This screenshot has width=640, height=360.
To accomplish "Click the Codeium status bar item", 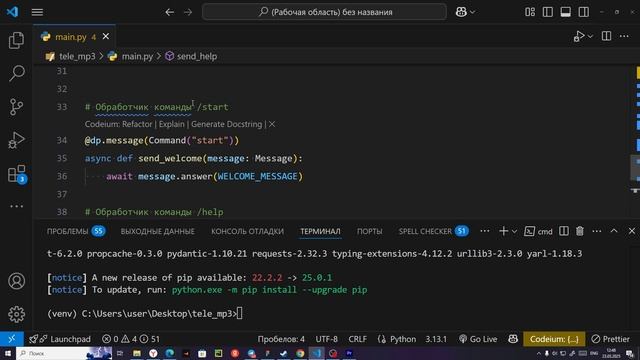I will [554, 339].
